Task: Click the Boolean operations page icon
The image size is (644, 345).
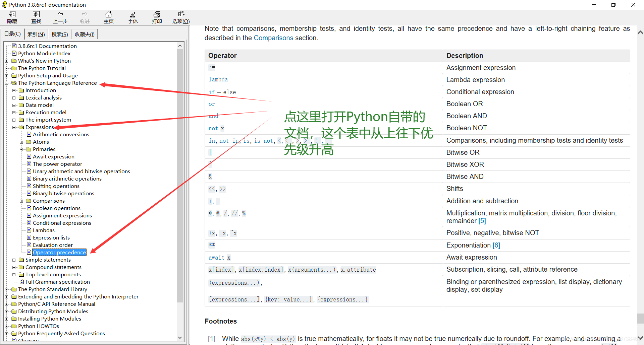Action: pyautogui.click(x=29, y=208)
